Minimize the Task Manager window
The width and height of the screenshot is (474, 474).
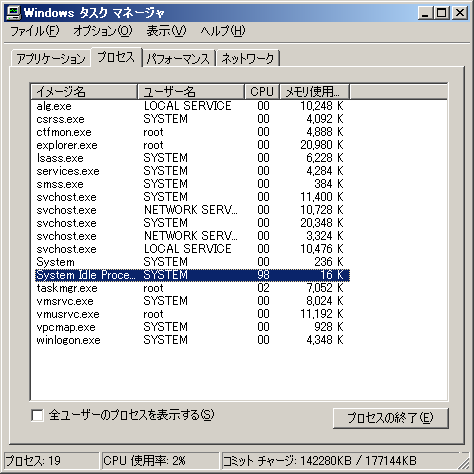(426, 13)
